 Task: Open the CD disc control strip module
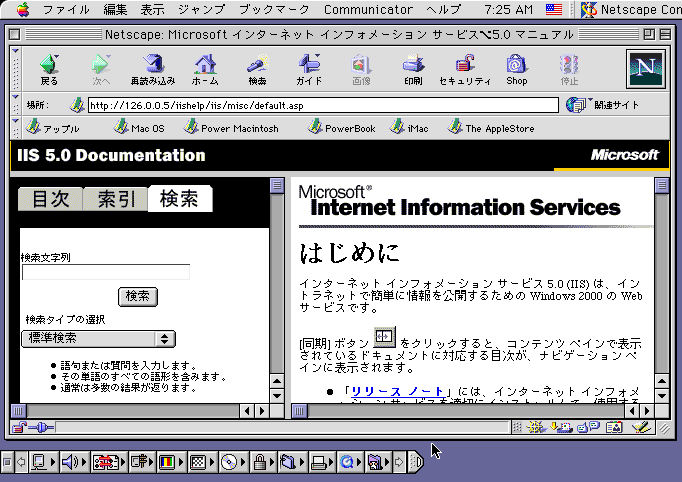pyautogui.click(x=233, y=462)
